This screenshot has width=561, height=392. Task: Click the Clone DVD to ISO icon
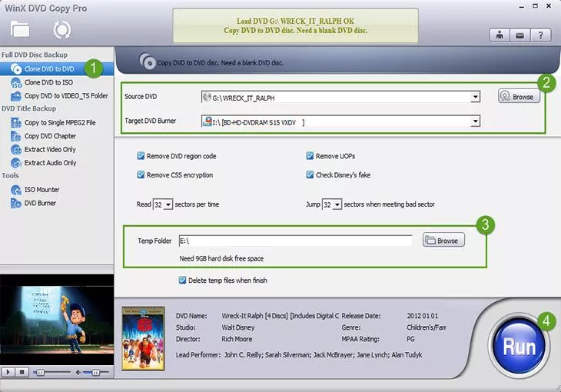point(15,83)
